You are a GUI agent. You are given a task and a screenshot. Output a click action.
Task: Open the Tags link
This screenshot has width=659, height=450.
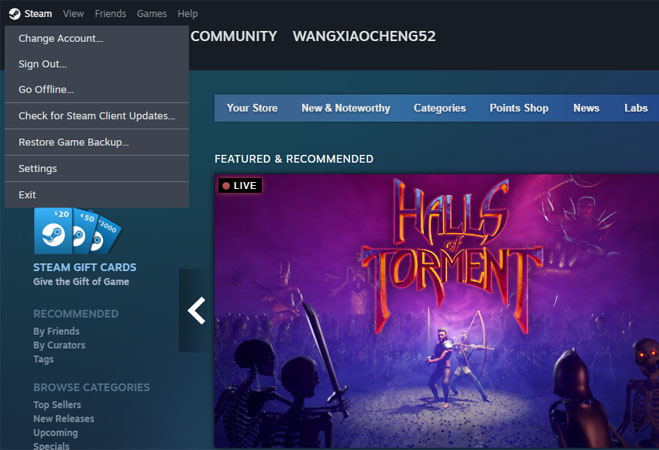43,359
